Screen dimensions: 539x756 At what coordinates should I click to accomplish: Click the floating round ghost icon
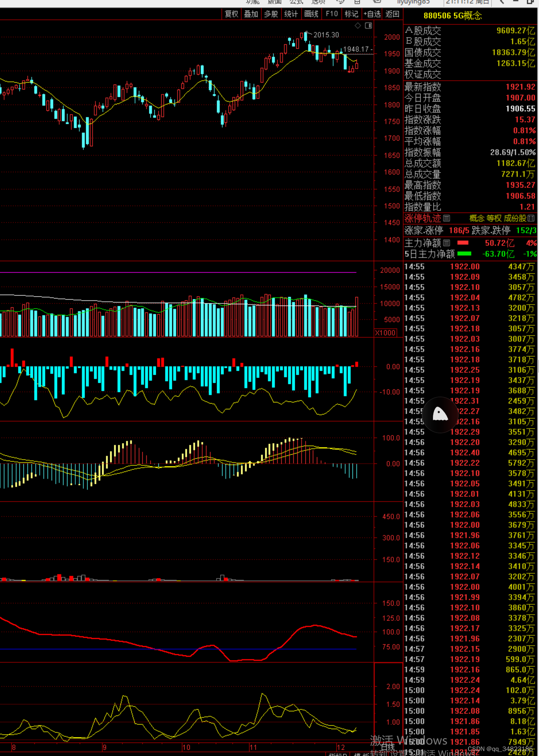pos(440,415)
